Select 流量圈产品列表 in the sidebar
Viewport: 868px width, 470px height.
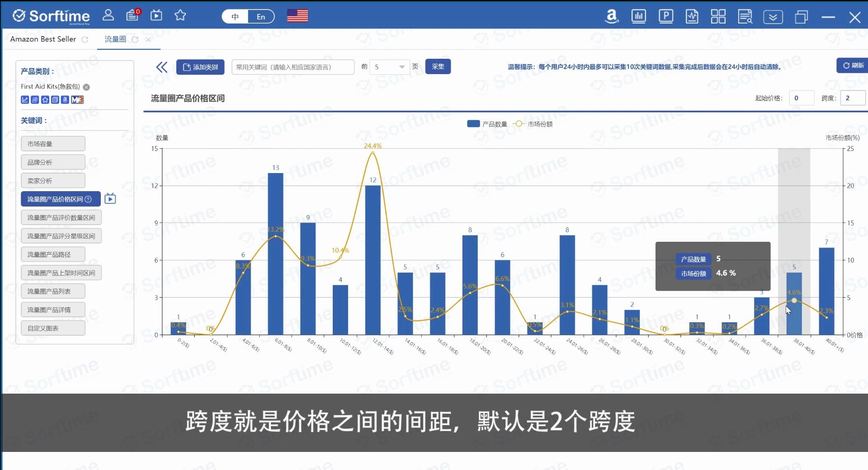coord(53,291)
